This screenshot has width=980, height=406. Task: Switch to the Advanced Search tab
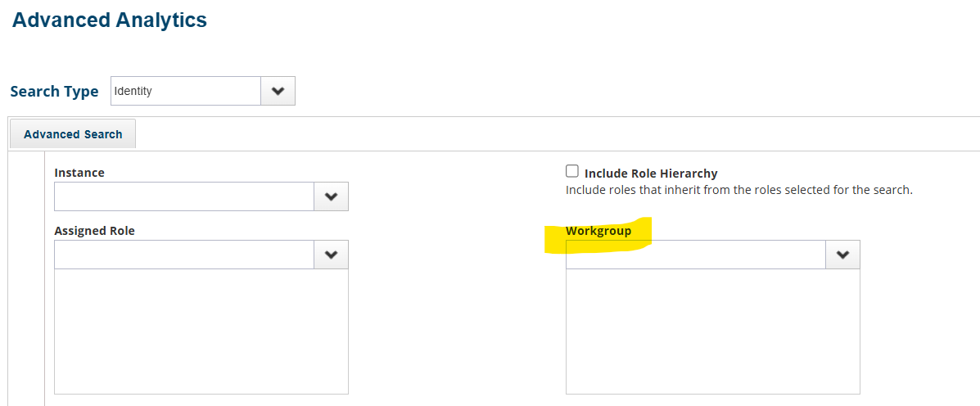pyautogui.click(x=73, y=134)
